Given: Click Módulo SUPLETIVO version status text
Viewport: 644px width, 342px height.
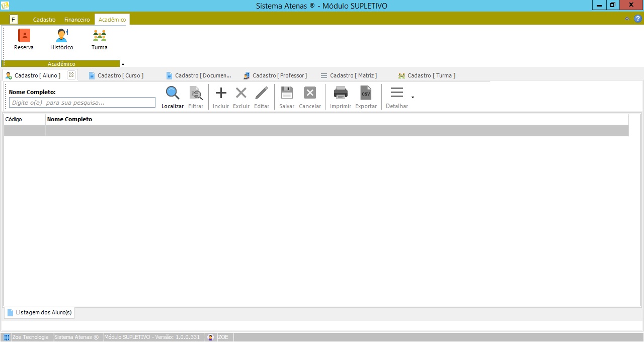Looking at the screenshot, I should point(152,337).
